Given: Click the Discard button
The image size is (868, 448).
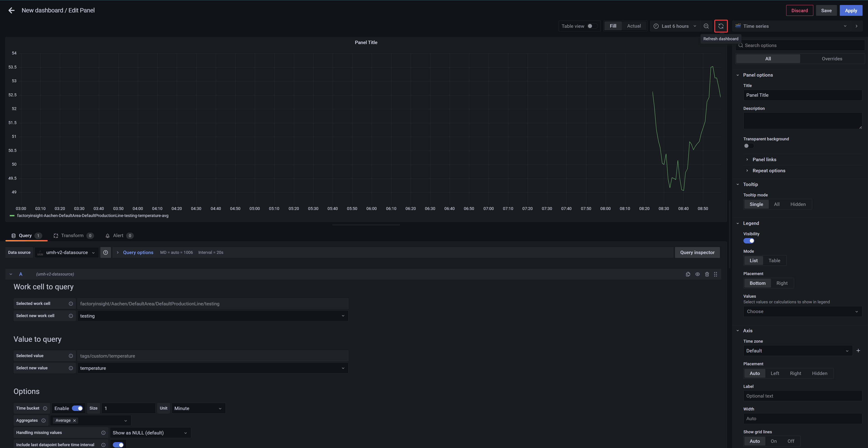Looking at the screenshot, I should 799,10.
